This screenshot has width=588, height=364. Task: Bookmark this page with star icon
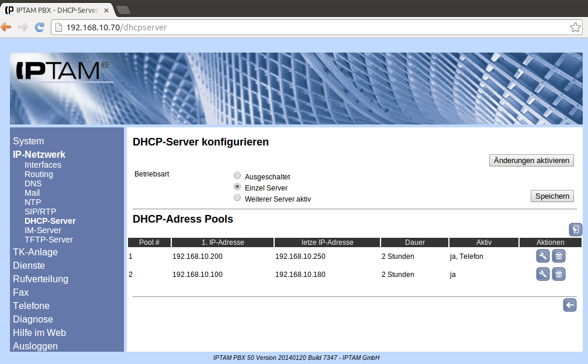pyautogui.click(x=575, y=27)
